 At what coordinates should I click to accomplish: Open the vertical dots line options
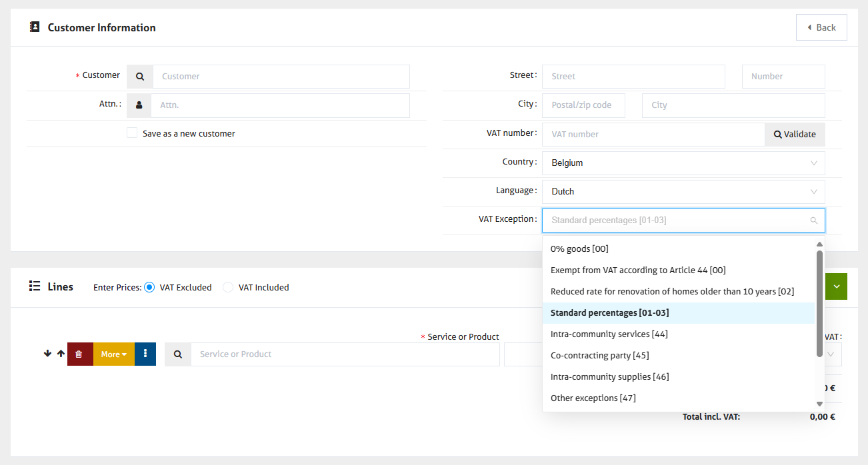[145, 354]
